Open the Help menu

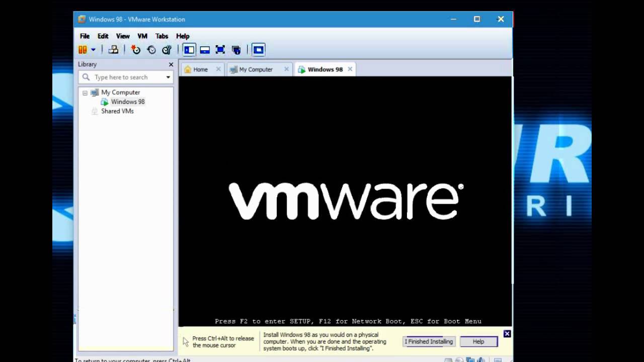point(183,36)
